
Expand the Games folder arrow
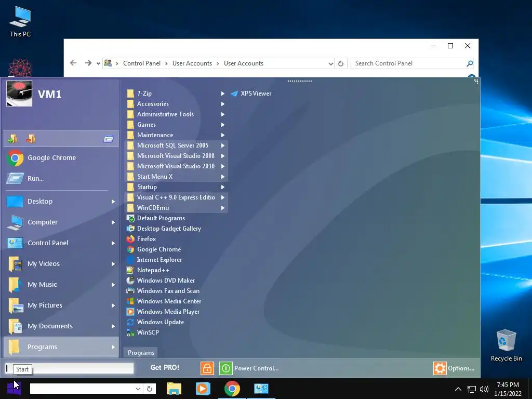click(223, 125)
